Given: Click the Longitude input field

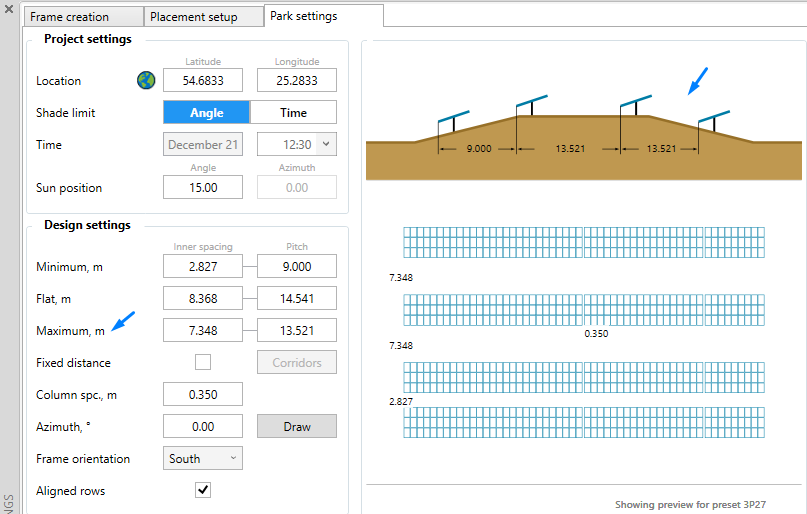Looking at the screenshot, I should click(x=297, y=81).
